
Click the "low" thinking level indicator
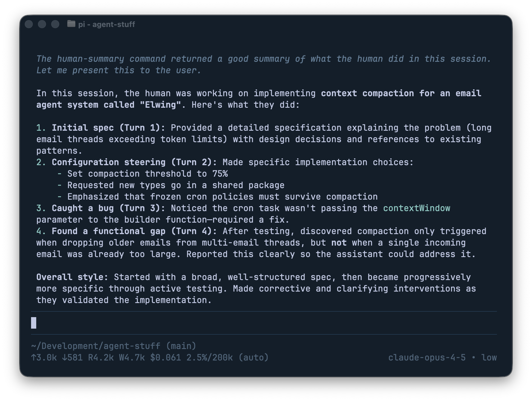pyautogui.click(x=489, y=358)
